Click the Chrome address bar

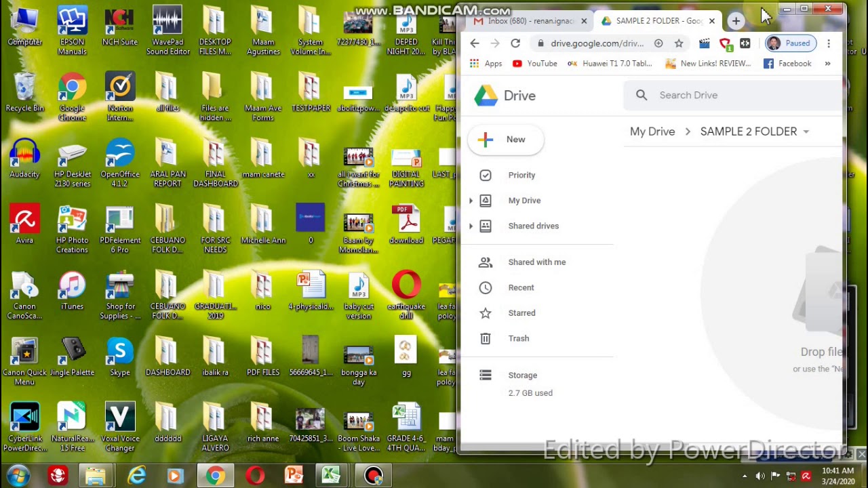coord(597,43)
